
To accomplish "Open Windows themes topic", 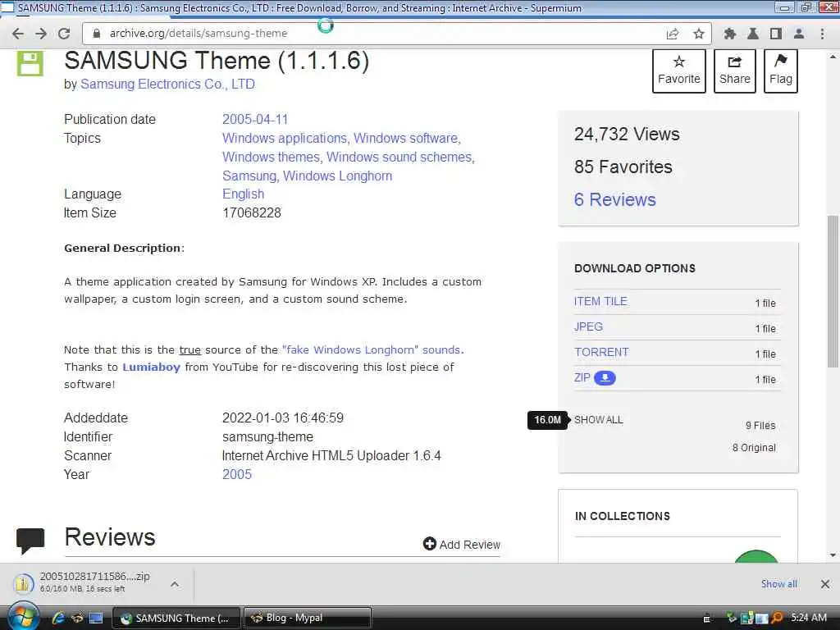I will pos(271,157).
